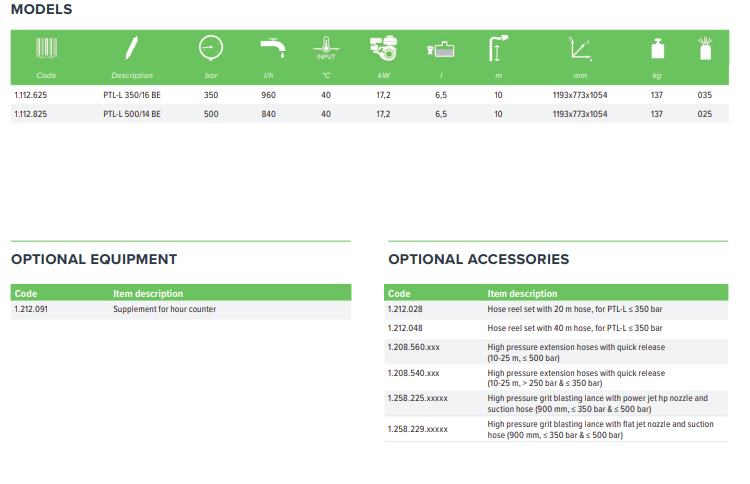Click the spray nozzle icon in header

click(x=705, y=48)
